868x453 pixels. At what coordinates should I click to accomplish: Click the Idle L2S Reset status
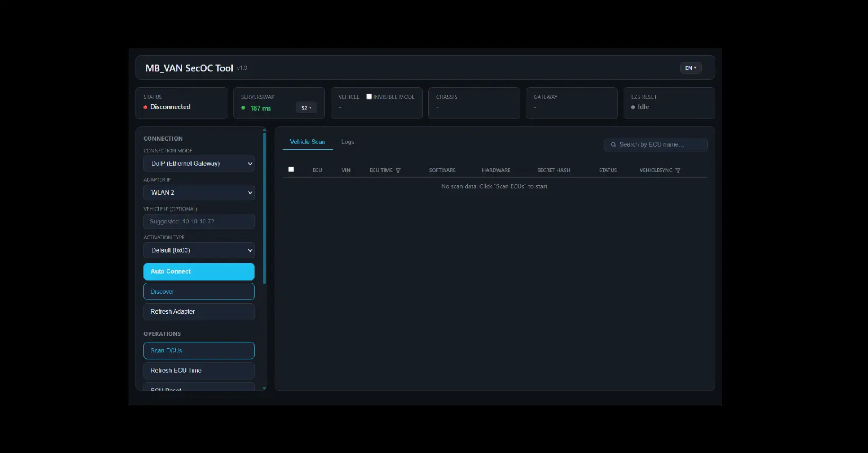(643, 107)
